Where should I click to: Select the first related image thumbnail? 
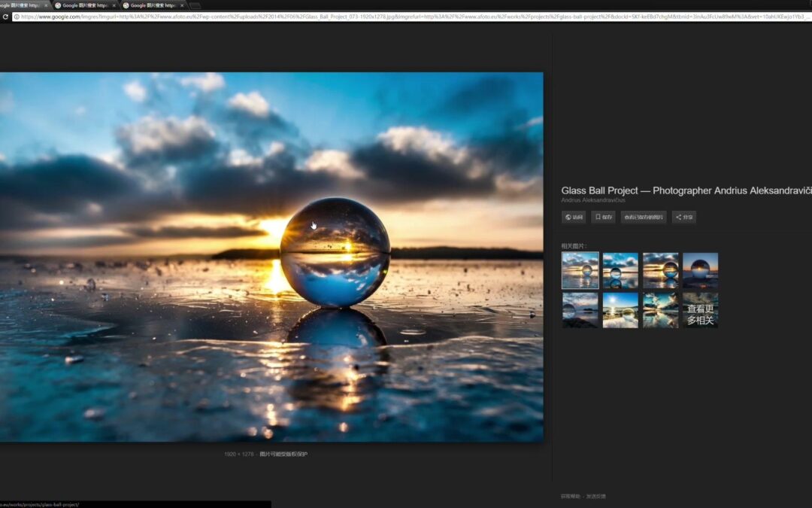tap(580, 270)
